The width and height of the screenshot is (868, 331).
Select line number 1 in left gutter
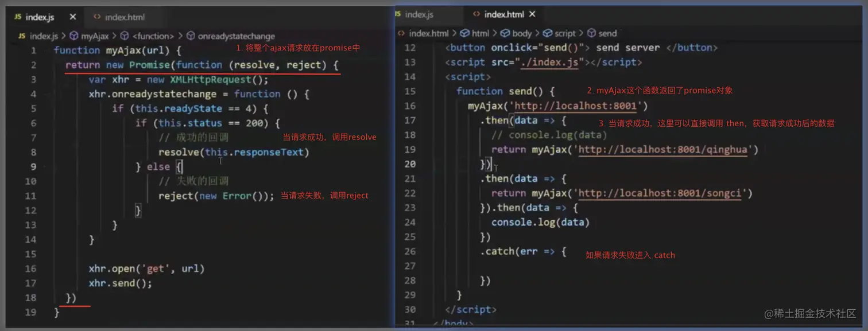click(33, 50)
